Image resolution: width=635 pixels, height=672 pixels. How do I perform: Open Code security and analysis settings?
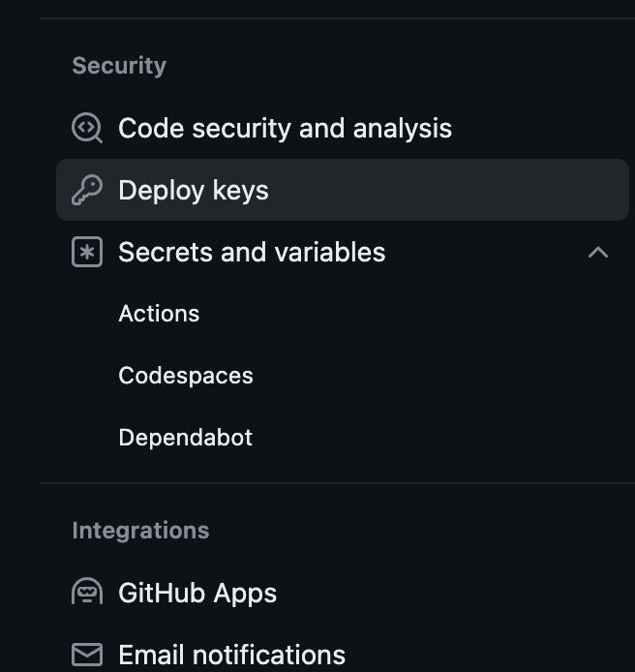285,128
